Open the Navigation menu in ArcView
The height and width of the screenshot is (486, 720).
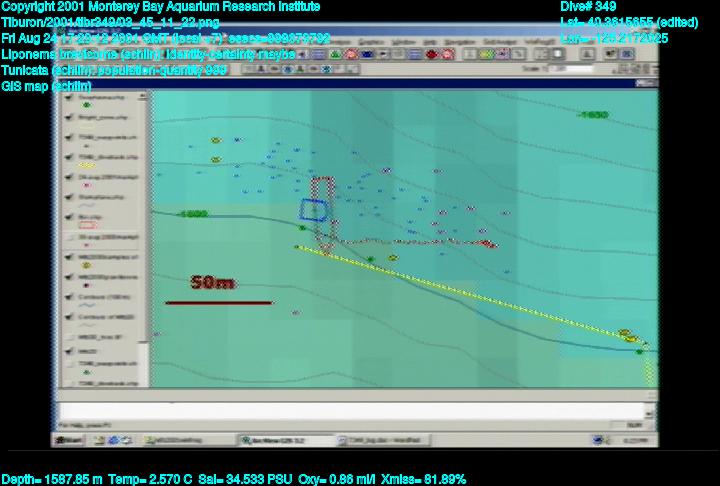tap(459, 42)
